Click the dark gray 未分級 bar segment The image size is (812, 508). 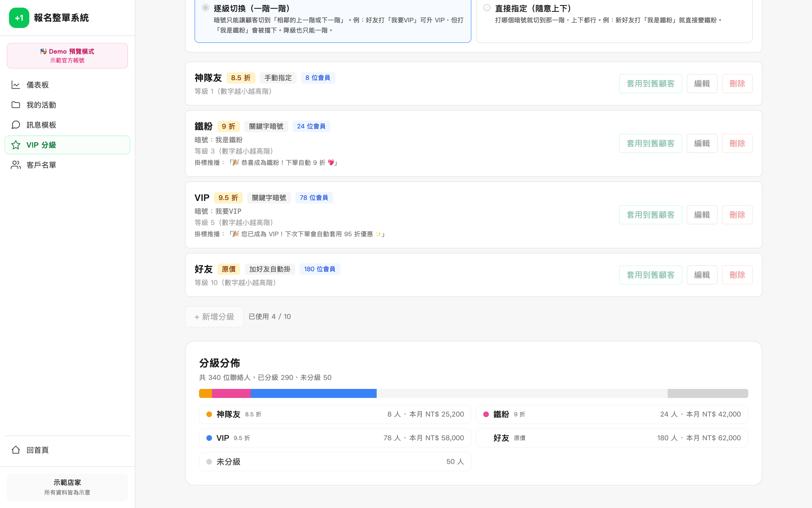click(x=708, y=393)
